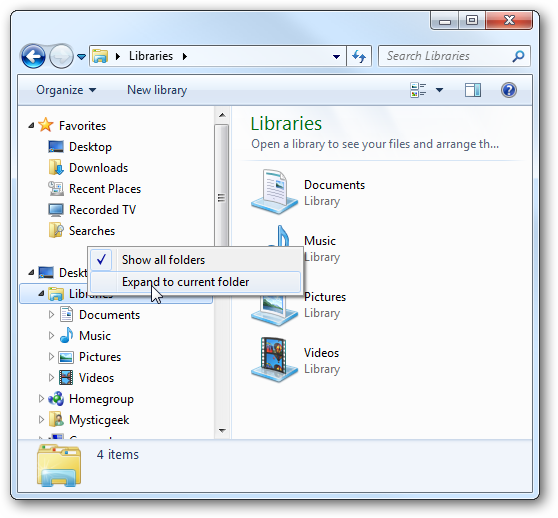The image size is (558, 518).
Task: Click the navigation pane scrollbar down arrow
Action: coord(222,430)
